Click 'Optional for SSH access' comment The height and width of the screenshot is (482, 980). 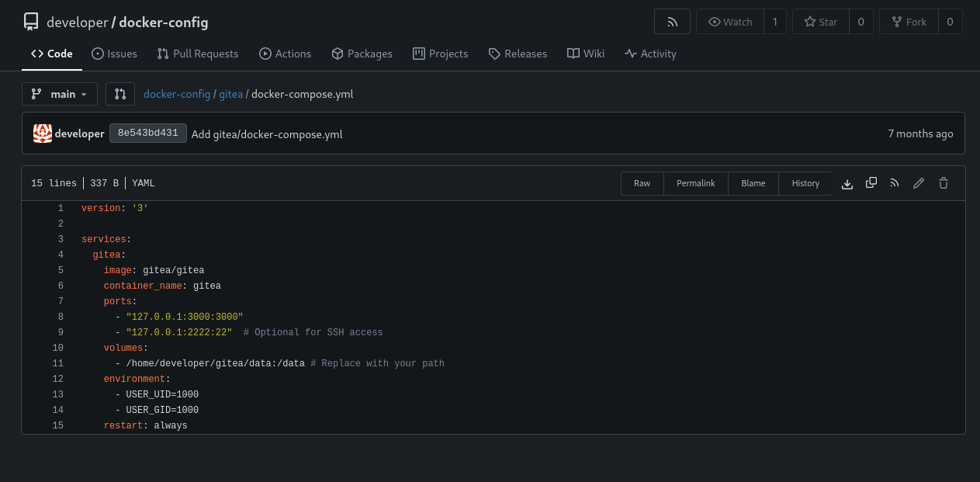[x=313, y=332]
